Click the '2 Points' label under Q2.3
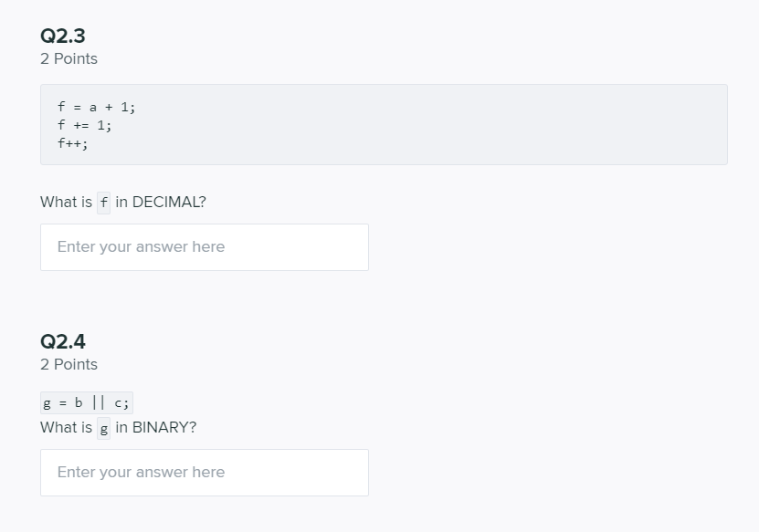The width and height of the screenshot is (759, 532). (69, 58)
